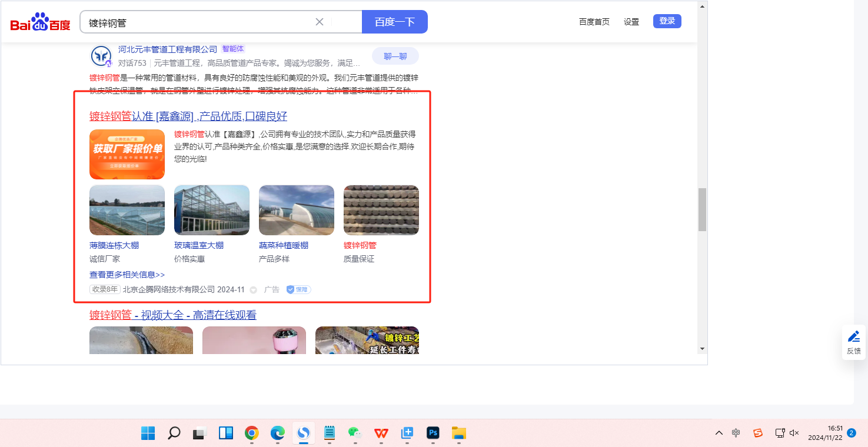Click the 获取厂家报价单 orange banner image
This screenshot has height=447, width=868.
(127, 154)
